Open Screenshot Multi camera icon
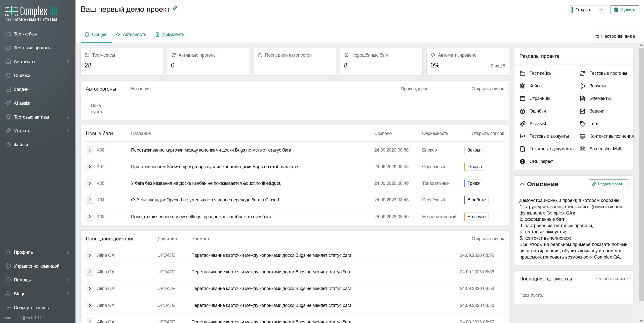This screenshot has height=323, width=644. click(x=583, y=149)
